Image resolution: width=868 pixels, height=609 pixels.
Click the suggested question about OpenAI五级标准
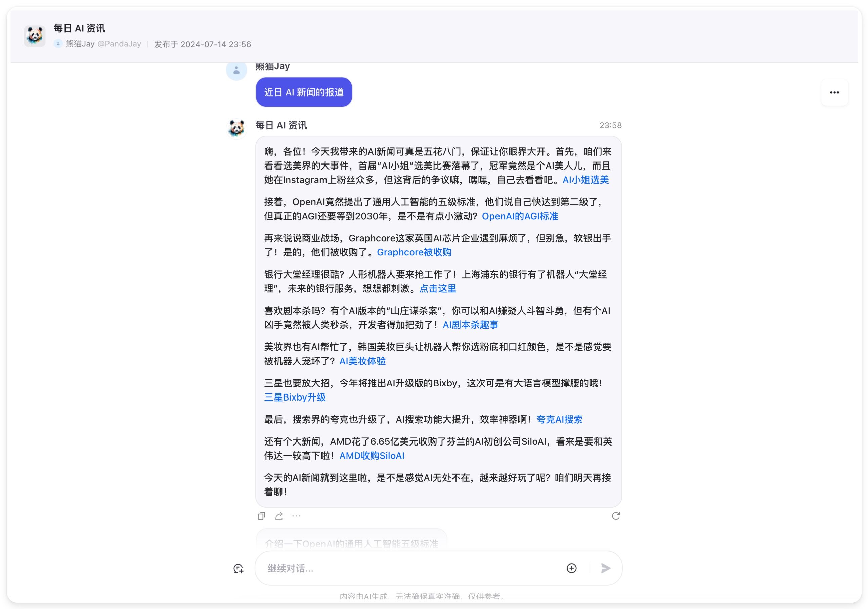point(351,543)
